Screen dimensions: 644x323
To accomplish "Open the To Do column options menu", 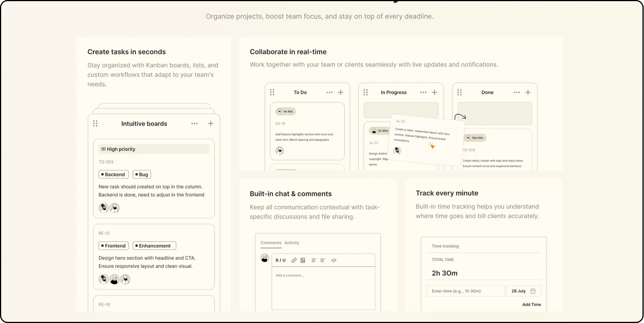I will pyautogui.click(x=329, y=92).
